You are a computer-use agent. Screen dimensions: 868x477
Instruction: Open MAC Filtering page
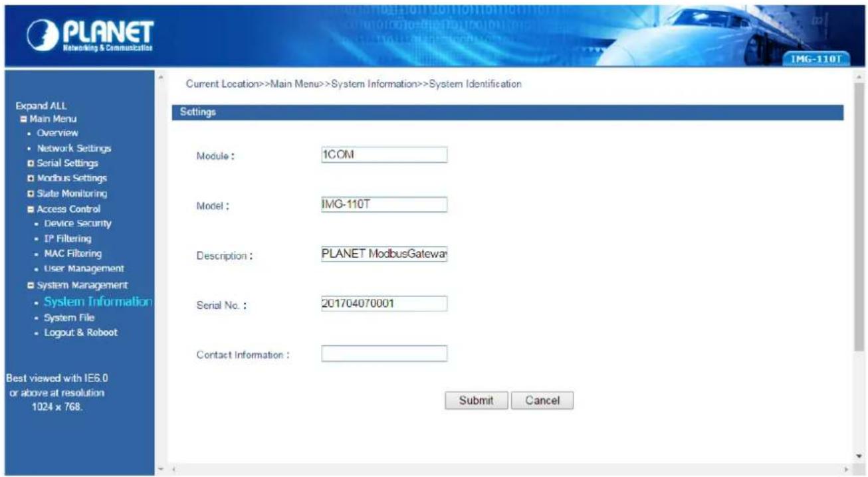coord(72,254)
